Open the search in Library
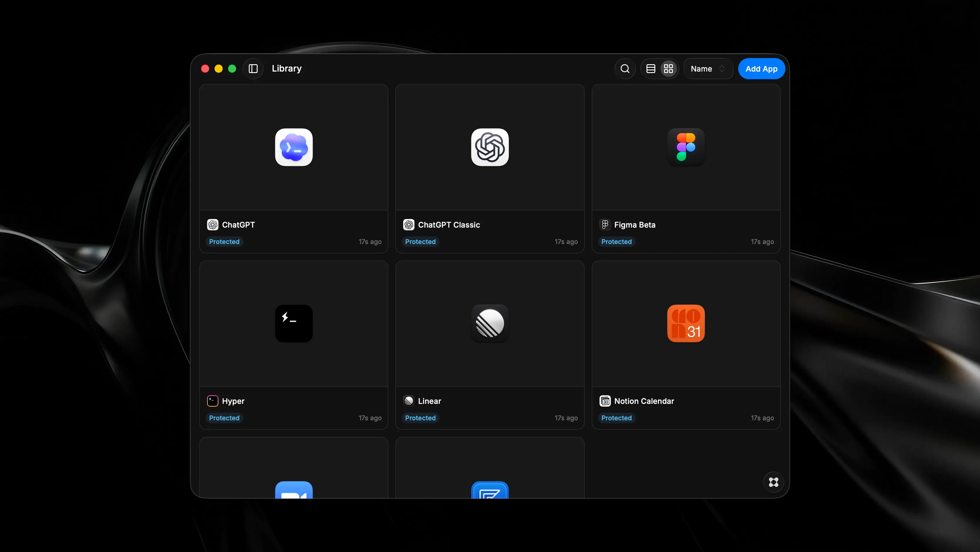This screenshot has height=552, width=980. coord(625,69)
